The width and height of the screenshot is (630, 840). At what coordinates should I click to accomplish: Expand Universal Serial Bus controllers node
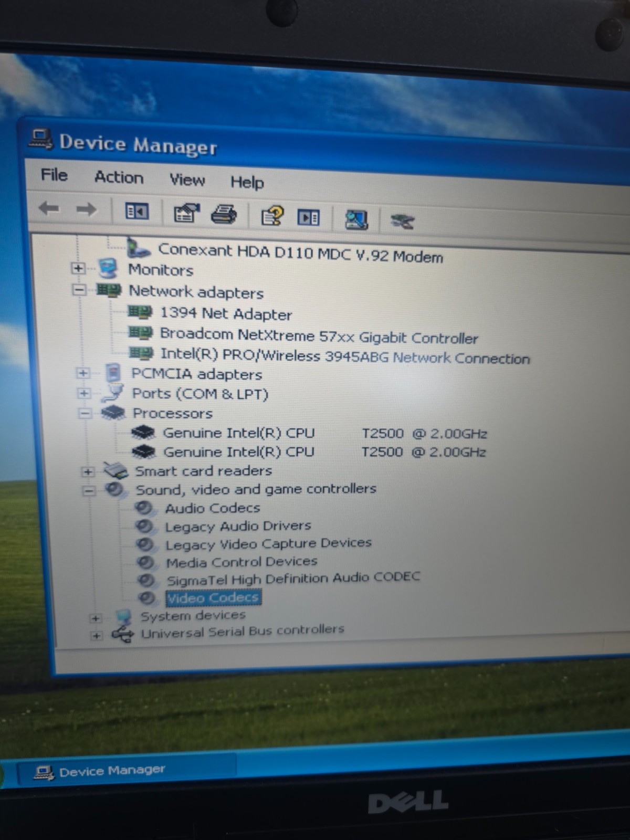pyautogui.click(x=96, y=636)
